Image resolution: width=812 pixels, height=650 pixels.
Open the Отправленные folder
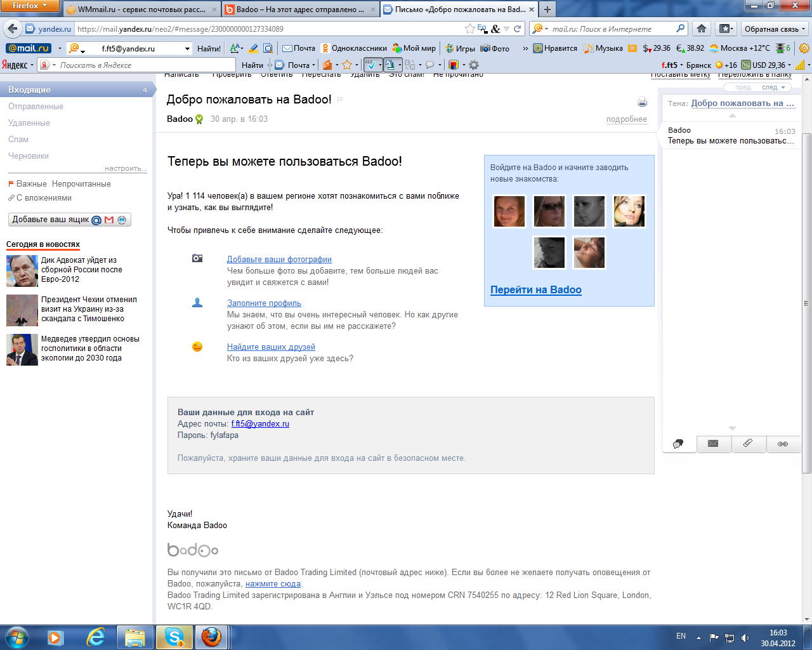pyautogui.click(x=36, y=106)
